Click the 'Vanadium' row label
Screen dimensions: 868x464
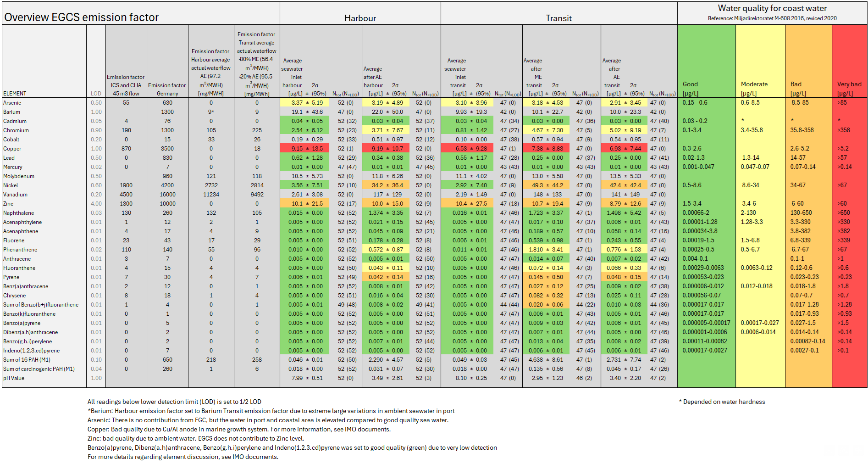pos(16,195)
